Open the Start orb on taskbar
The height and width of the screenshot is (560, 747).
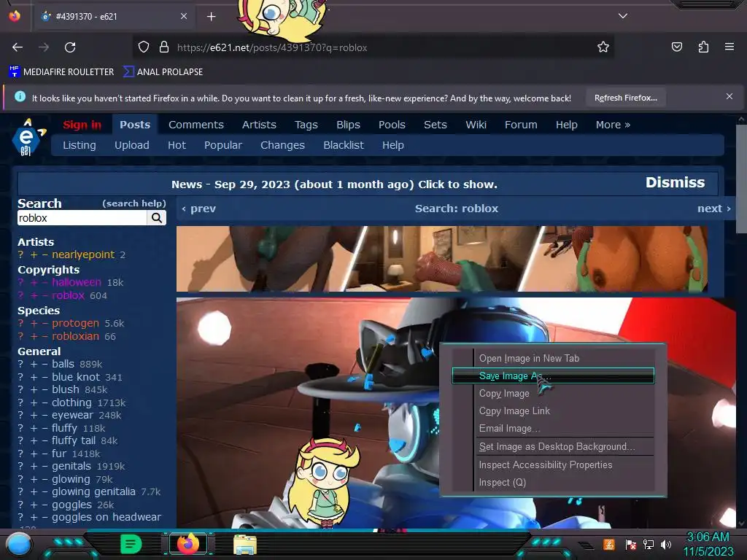point(18,544)
